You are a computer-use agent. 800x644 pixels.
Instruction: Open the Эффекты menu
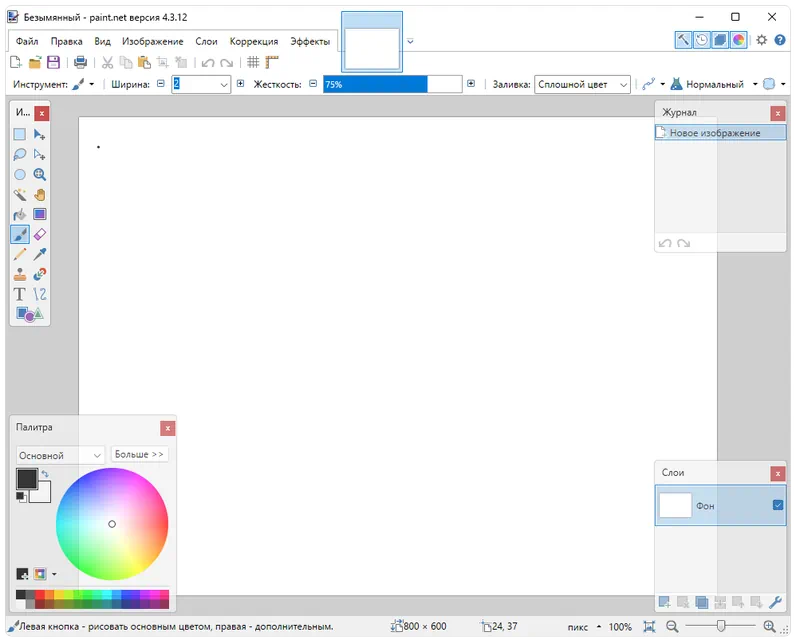point(310,41)
